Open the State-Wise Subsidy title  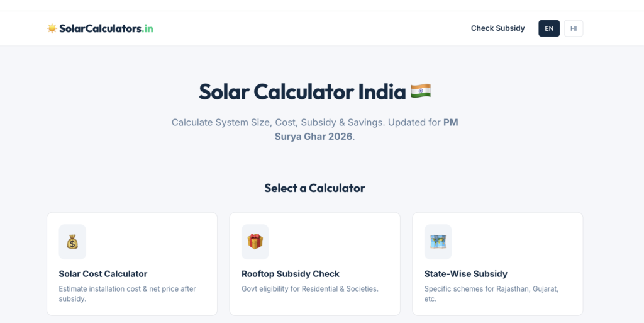[x=465, y=274]
